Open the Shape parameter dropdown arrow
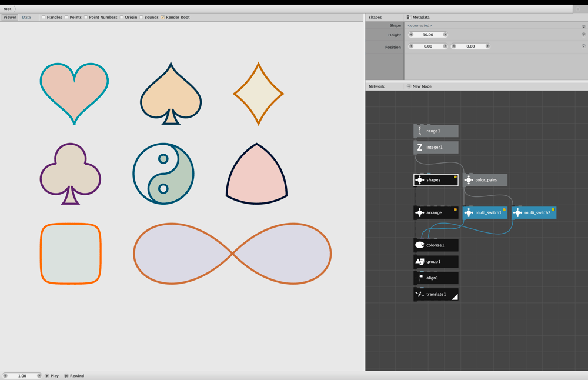 (583, 27)
